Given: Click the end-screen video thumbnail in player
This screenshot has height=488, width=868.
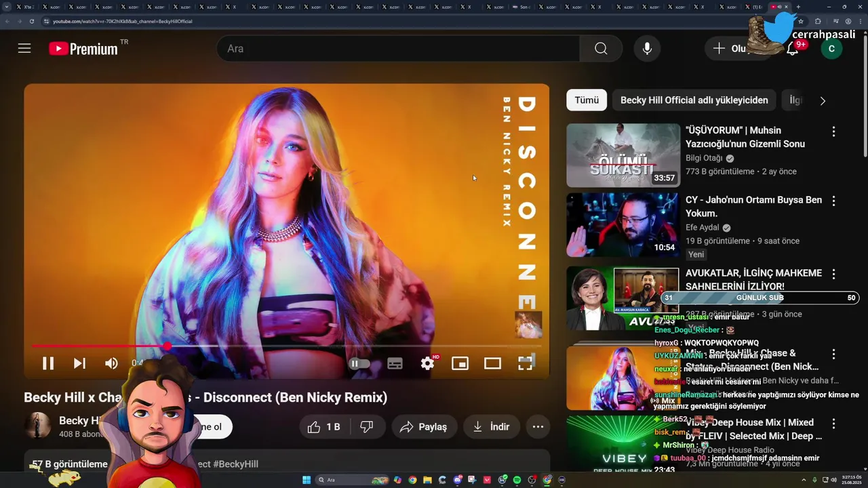Looking at the screenshot, I should (x=528, y=325).
